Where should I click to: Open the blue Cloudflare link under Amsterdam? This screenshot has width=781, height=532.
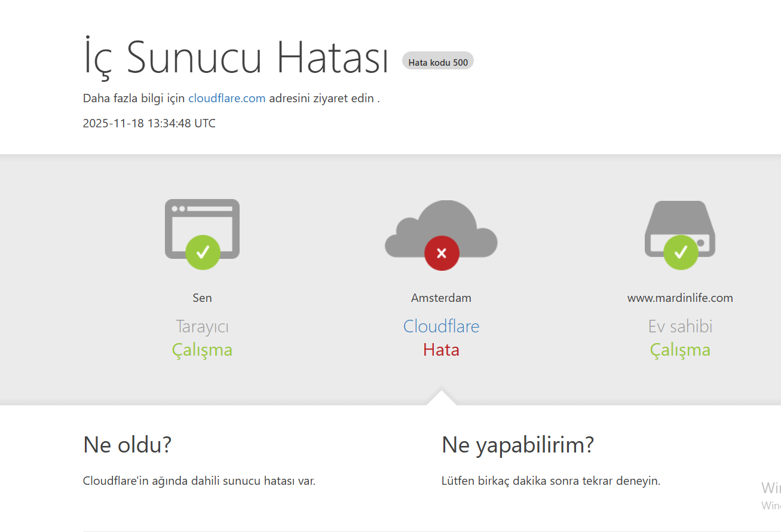(x=441, y=326)
